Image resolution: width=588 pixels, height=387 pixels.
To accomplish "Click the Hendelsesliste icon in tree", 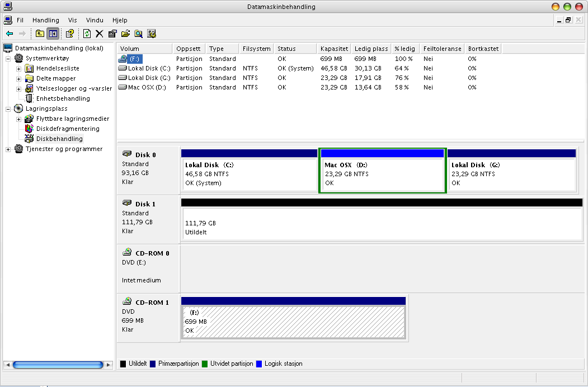I will 29,68.
